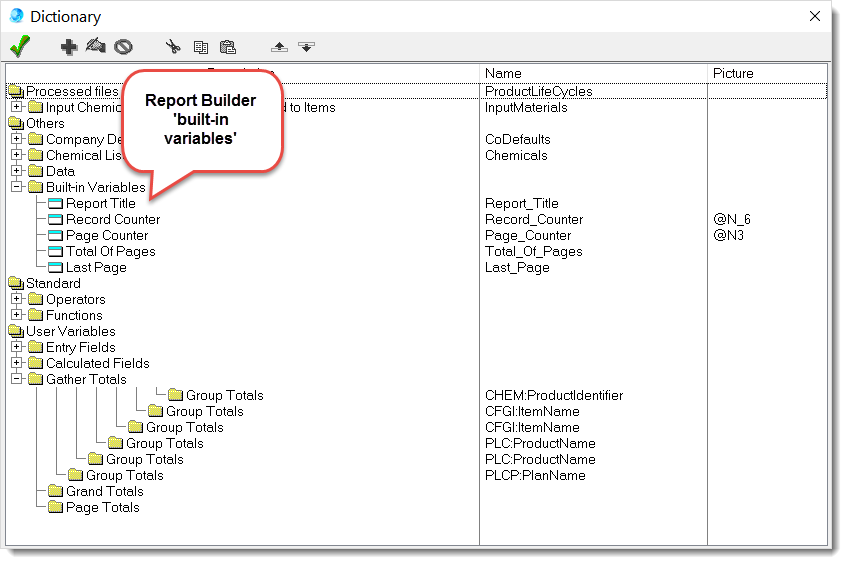Select the Record Counter variable

pyautogui.click(x=113, y=219)
